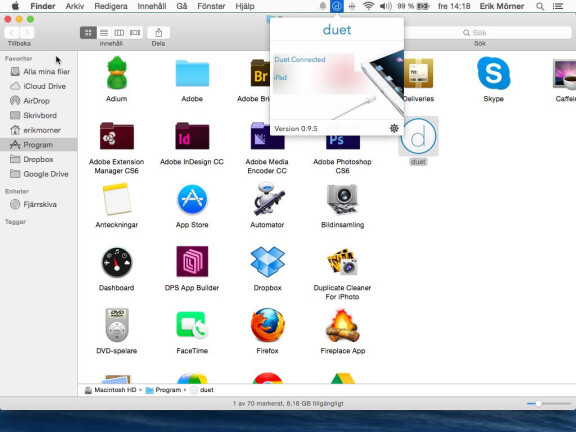Open Spotlight search in menu bar
Screen dimensions: 576x432
coord(540,6)
